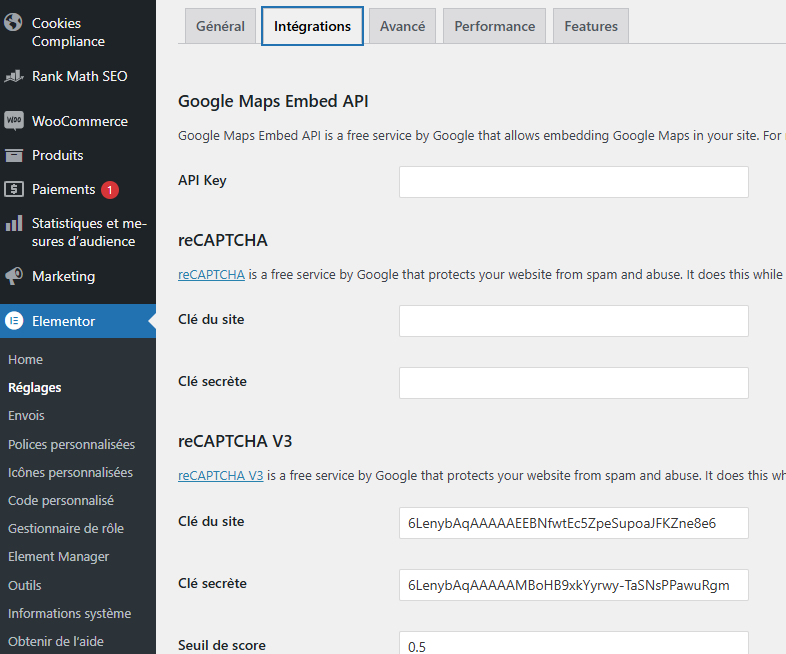This screenshot has height=654, width=786.
Task: Click the Paiements dollar icon
Action: tap(14, 189)
